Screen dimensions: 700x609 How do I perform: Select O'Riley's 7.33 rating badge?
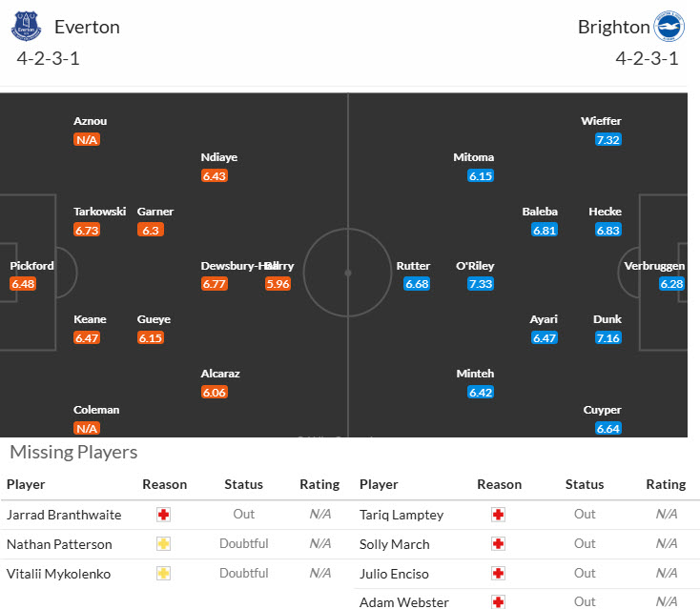click(481, 284)
